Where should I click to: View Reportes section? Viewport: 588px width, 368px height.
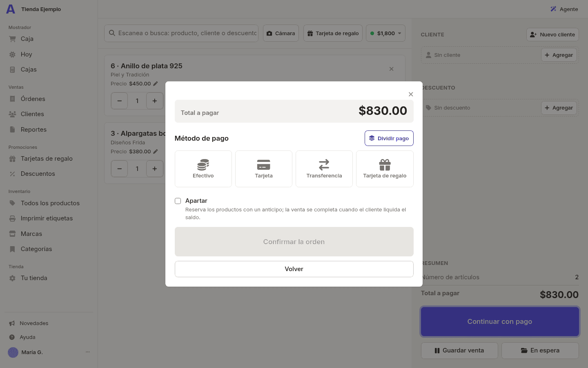pos(49,130)
